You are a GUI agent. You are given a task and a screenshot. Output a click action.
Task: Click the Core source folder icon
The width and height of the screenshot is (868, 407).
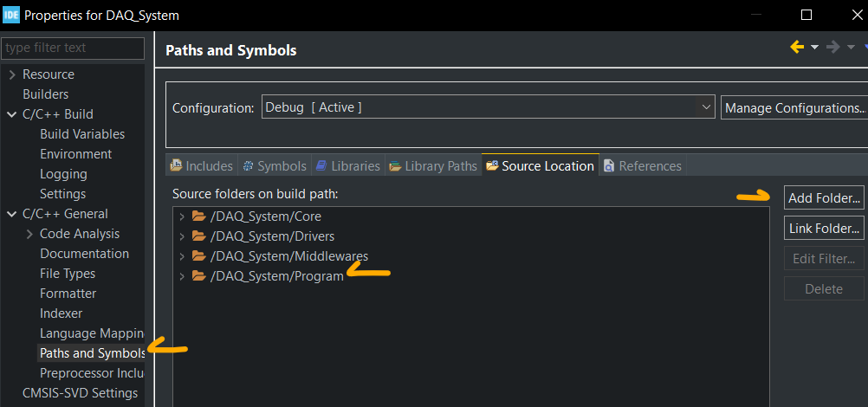click(x=198, y=216)
